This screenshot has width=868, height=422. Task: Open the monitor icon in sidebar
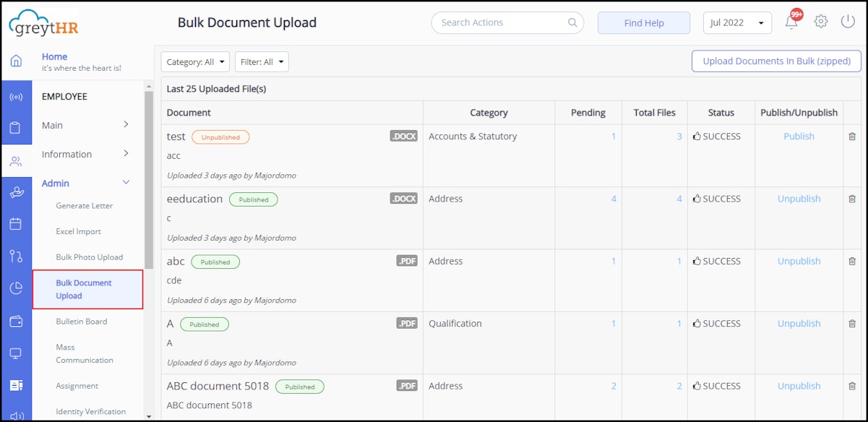(16, 352)
